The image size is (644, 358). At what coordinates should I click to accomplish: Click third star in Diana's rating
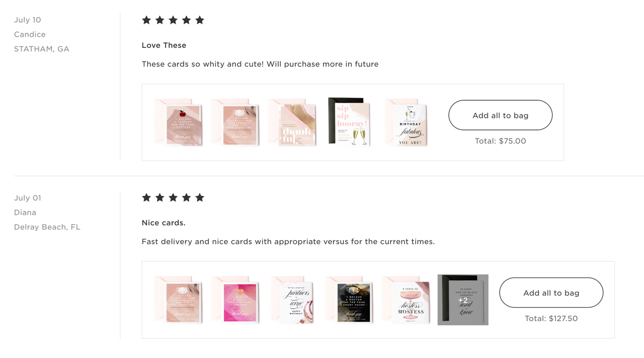click(173, 197)
